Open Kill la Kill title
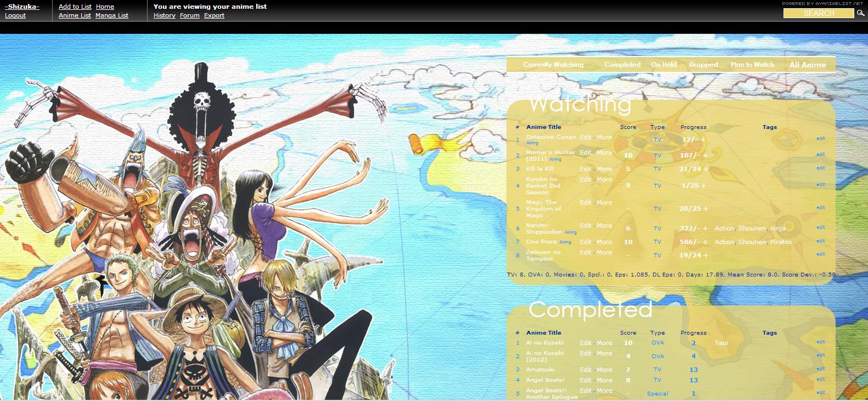 click(x=539, y=169)
